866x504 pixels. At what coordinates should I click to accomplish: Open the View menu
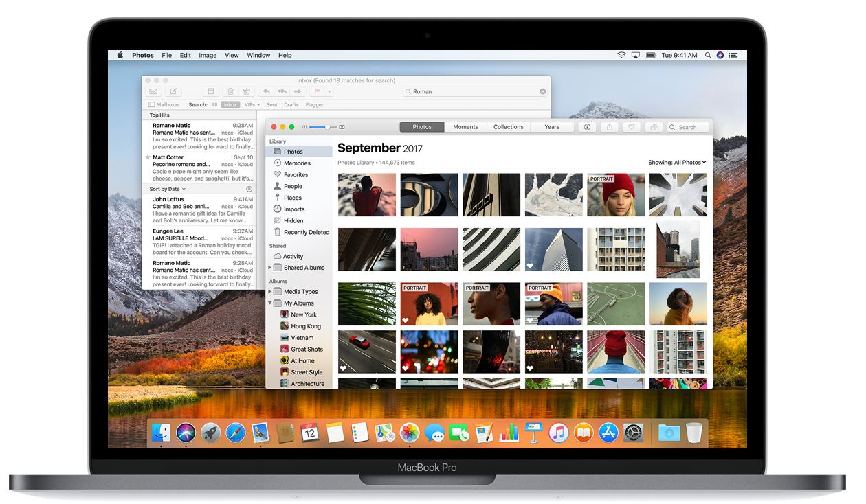coord(232,55)
